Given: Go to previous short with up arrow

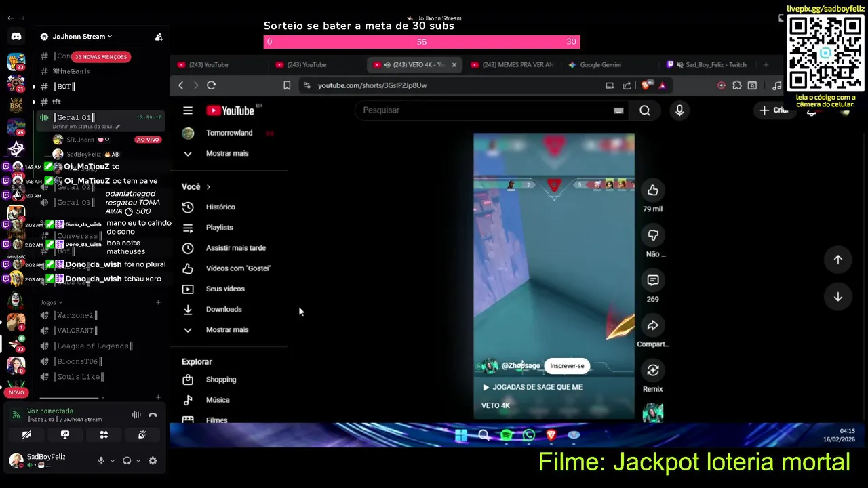Looking at the screenshot, I should 838,260.
